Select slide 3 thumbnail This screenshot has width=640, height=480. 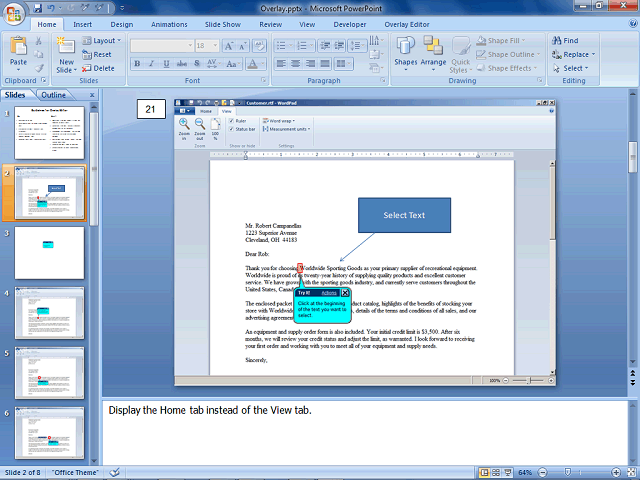(49, 253)
